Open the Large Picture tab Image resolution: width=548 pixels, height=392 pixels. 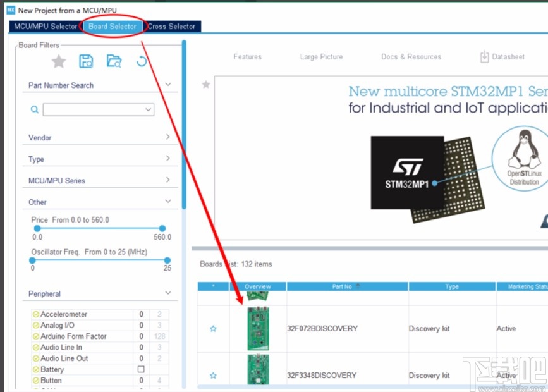[321, 57]
